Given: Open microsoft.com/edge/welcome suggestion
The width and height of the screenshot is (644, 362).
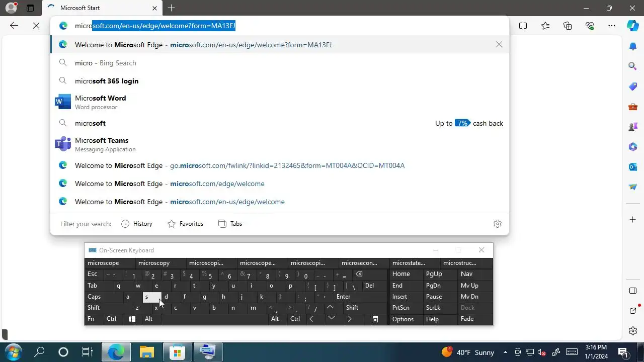Looking at the screenshot, I should coord(280,184).
